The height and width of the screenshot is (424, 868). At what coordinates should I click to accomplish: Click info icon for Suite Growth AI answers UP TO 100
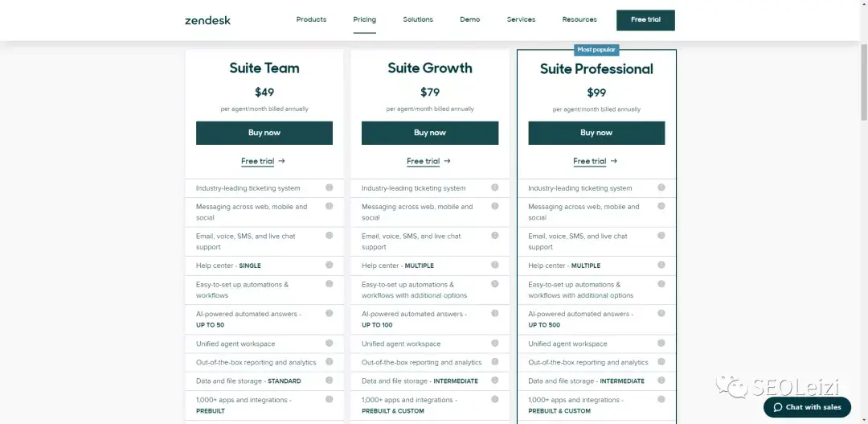(495, 313)
